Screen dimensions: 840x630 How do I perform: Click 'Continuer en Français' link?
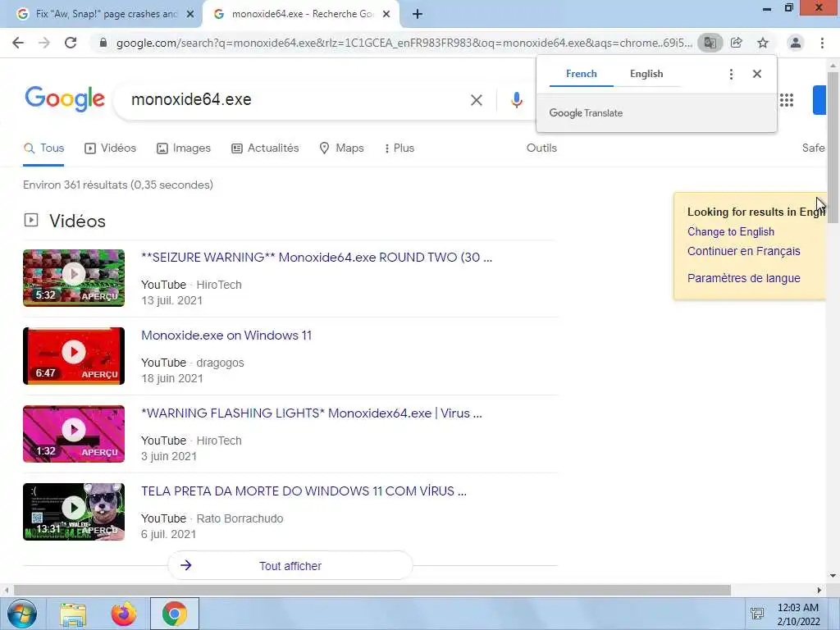pyautogui.click(x=743, y=251)
